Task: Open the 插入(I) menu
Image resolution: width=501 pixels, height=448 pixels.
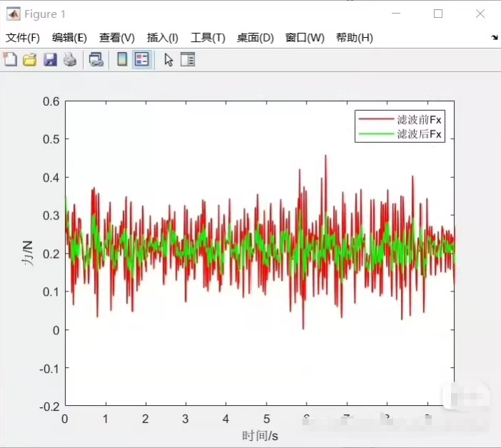Action: [x=162, y=38]
